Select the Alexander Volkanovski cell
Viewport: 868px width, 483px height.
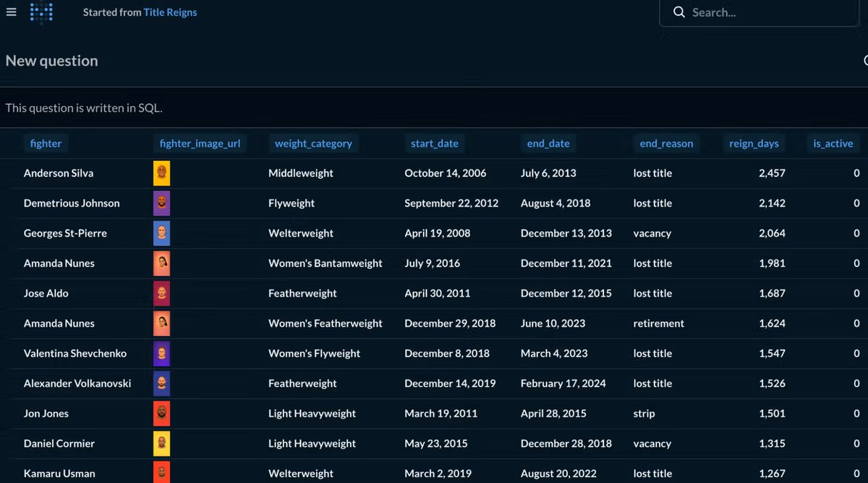77,383
